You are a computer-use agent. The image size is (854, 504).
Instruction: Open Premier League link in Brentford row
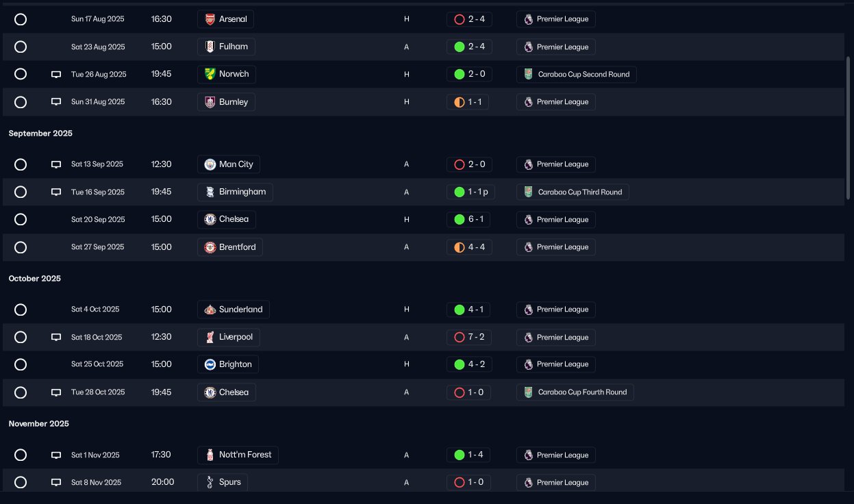click(x=556, y=247)
